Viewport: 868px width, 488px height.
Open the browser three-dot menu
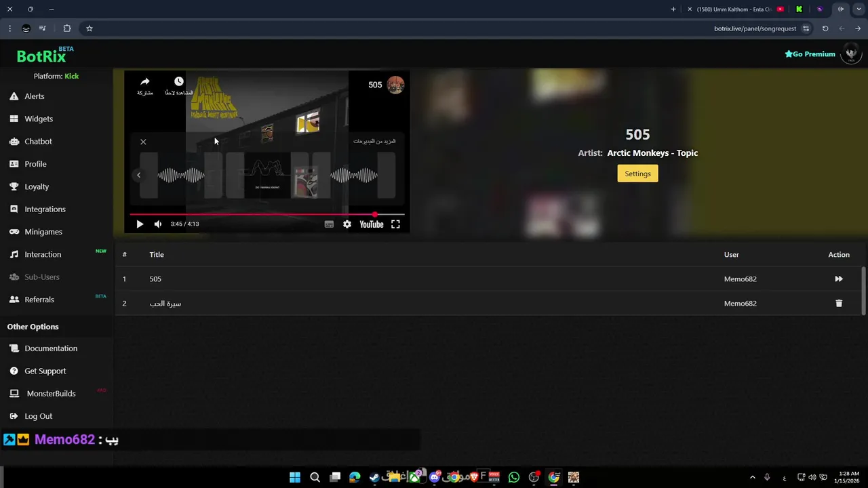click(x=9, y=28)
